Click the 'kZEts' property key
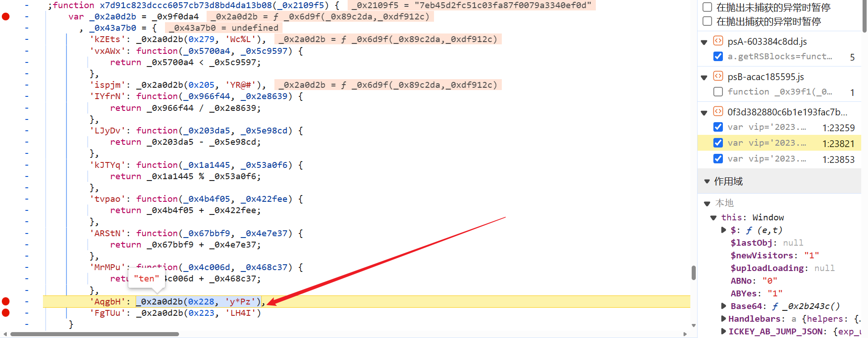 108,39
